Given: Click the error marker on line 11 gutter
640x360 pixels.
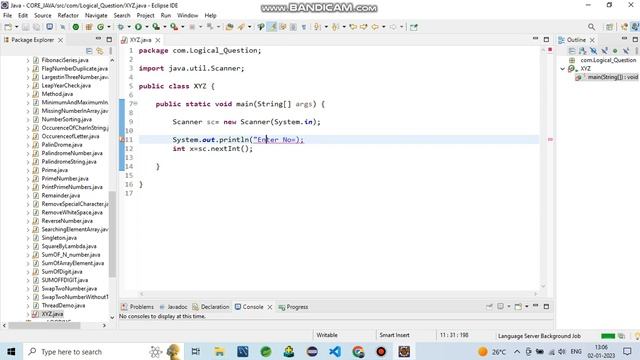Looking at the screenshot, I should [122, 140].
